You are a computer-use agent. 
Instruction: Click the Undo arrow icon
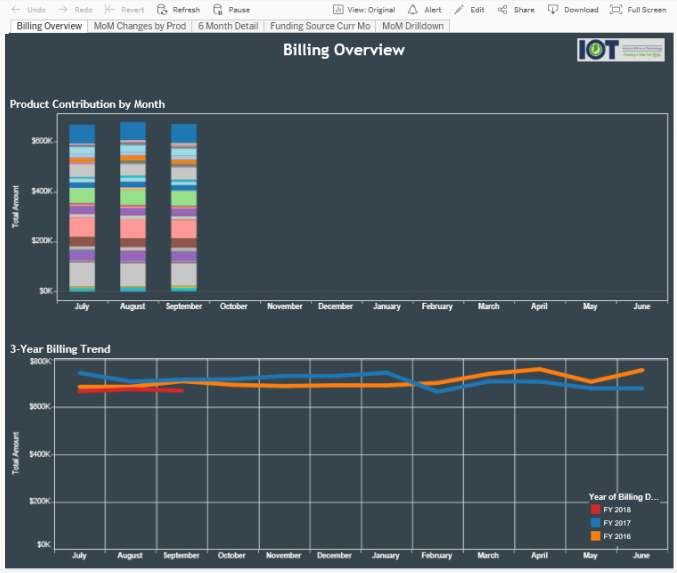16,9
